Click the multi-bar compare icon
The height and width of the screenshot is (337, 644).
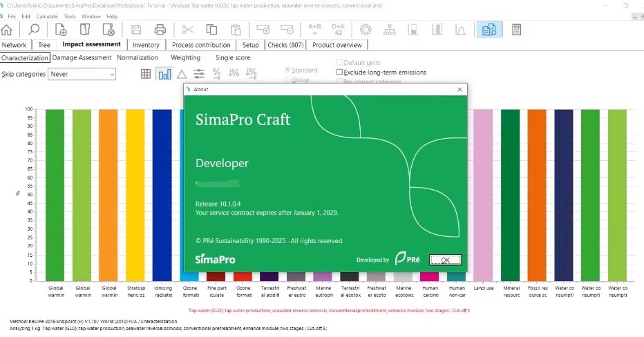click(437, 30)
